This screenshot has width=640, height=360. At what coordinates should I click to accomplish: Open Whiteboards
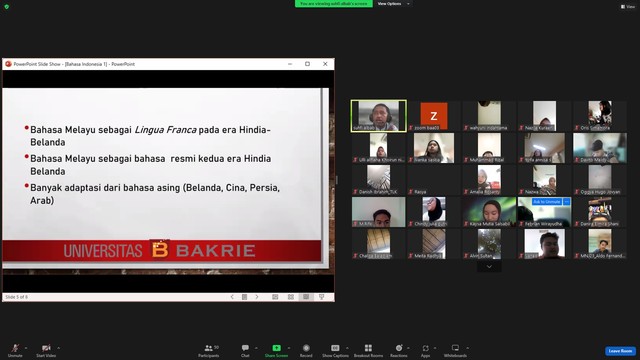point(455,350)
